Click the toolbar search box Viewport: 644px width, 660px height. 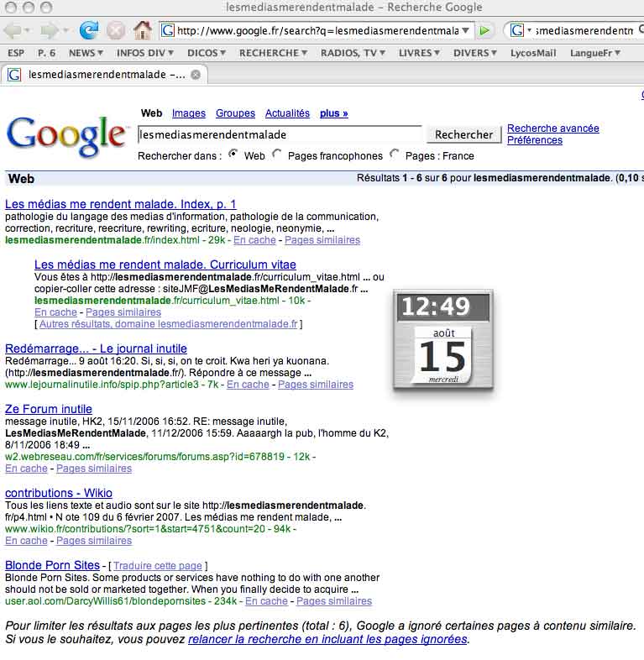click(x=584, y=30)
